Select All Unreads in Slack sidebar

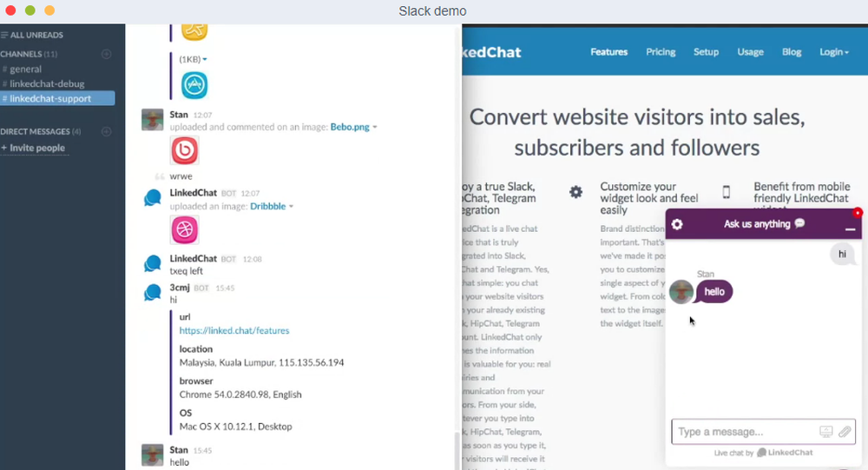pyautogui.click(x=32, y=35)
